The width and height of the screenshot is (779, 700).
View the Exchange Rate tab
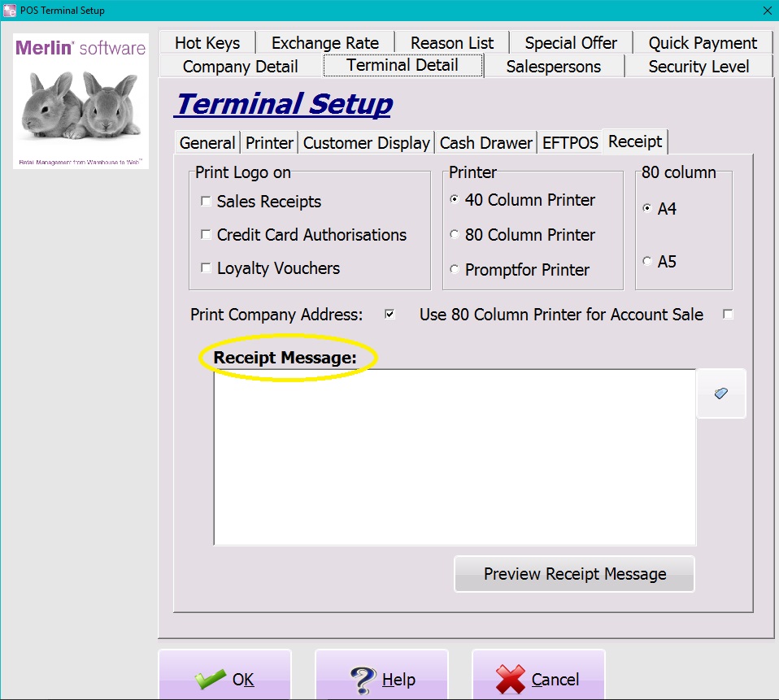(x=324, y=42)
